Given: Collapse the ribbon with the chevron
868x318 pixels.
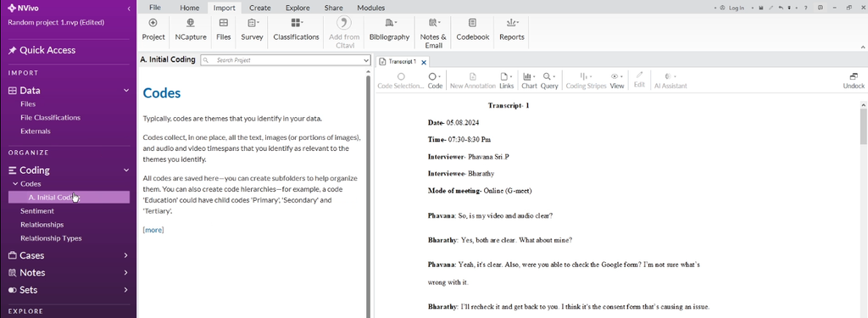Looking at the screenshot, I should [862, 48].
